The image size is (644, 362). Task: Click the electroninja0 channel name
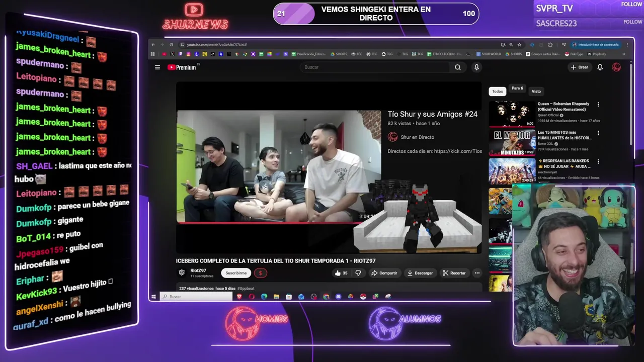548,172
